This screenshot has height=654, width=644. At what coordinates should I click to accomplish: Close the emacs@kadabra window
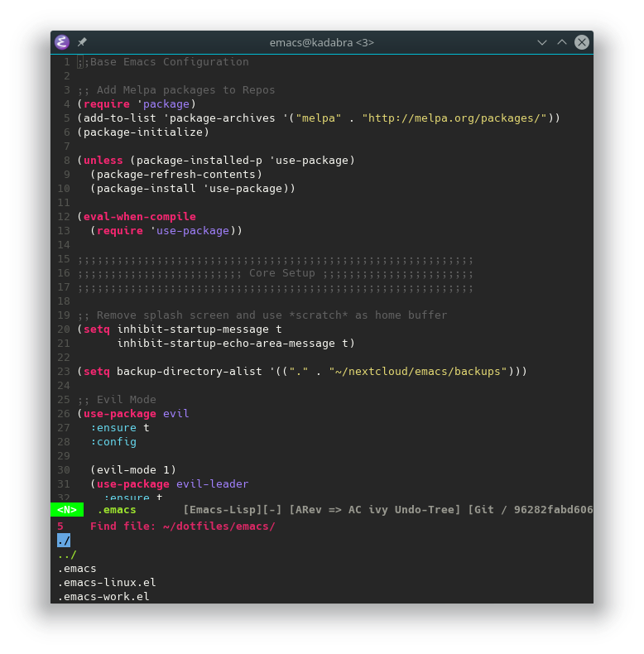point(582,42)
